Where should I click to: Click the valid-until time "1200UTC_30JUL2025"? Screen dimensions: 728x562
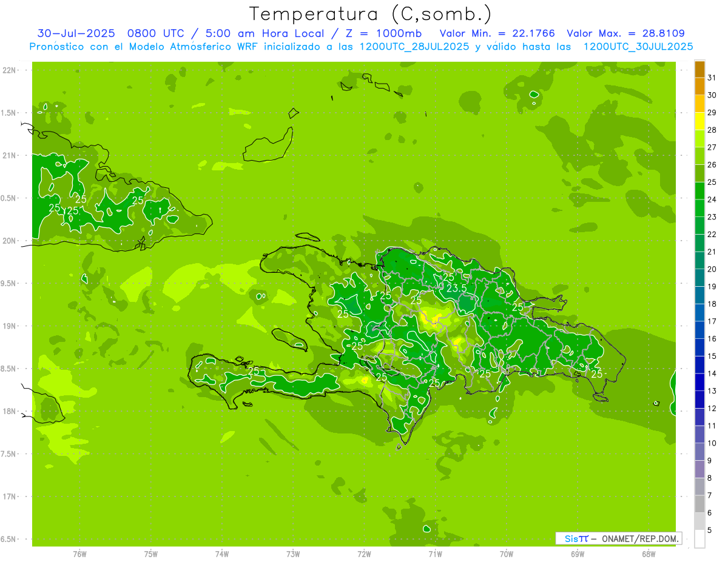(x=638, y=47)
